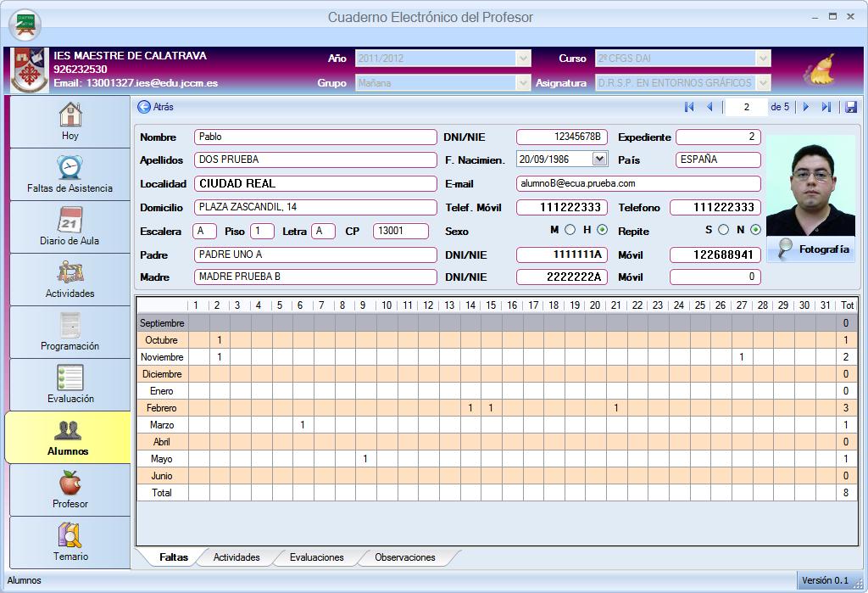
Task: Select Repite S radio button
Action: click(723, 229)
